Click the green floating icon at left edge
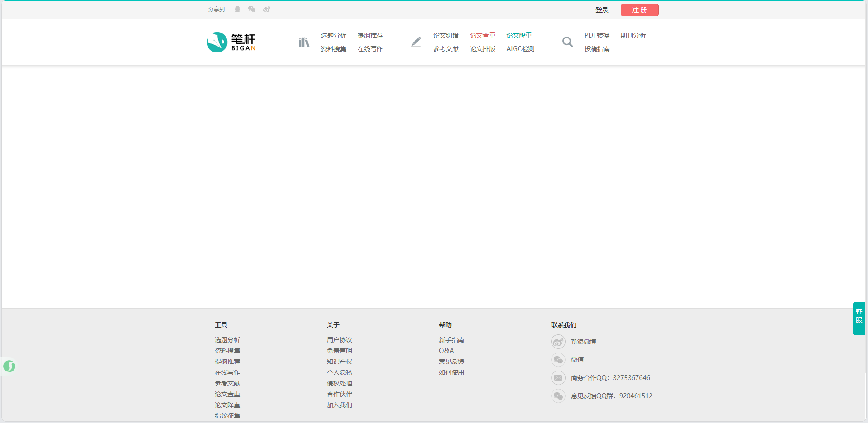 point(9,366)
